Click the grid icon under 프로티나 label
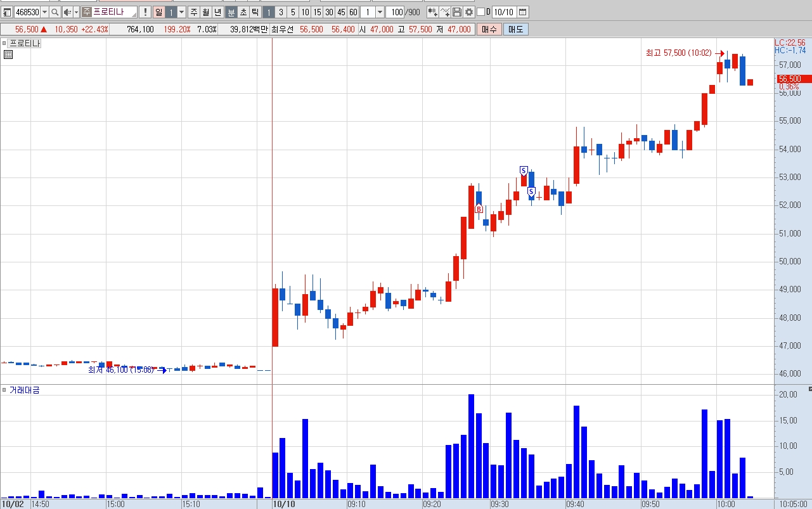The height and width of the screenshot is (509, 812). (x=8, y=55)
